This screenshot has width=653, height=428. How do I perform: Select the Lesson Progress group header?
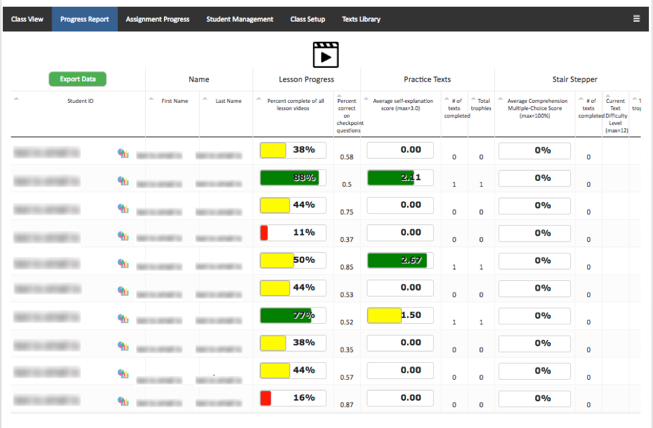pyautogui.click(x=306, y=80)
